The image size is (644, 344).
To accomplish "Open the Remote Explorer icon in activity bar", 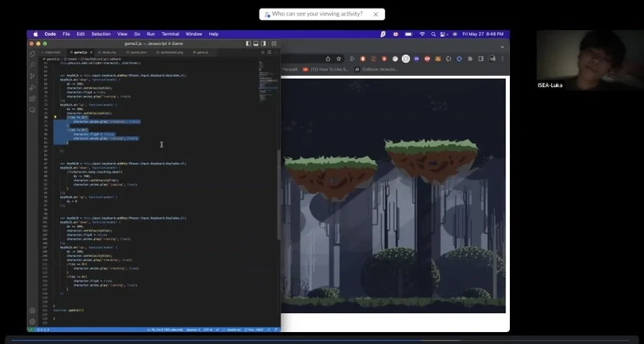I will (x=32, y=110).
